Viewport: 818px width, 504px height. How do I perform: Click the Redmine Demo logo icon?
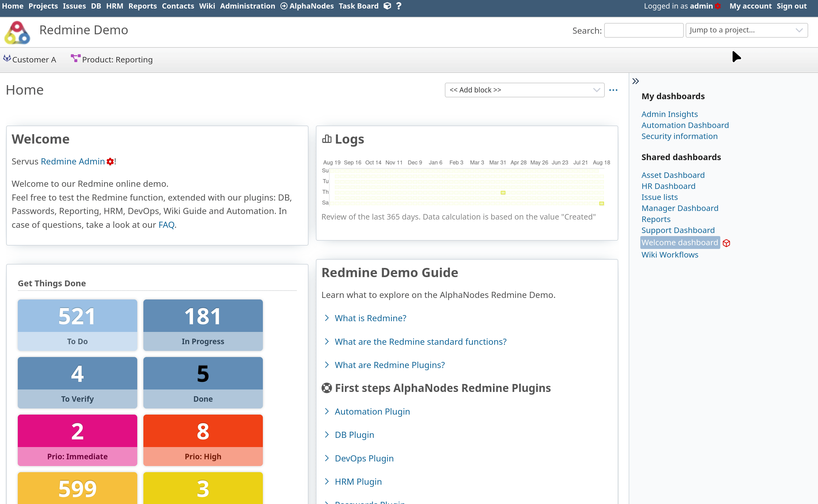17,32
